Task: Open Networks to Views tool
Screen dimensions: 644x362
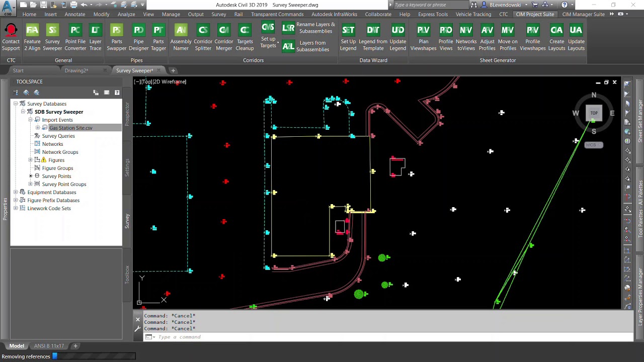Action: tap(466, 38)
